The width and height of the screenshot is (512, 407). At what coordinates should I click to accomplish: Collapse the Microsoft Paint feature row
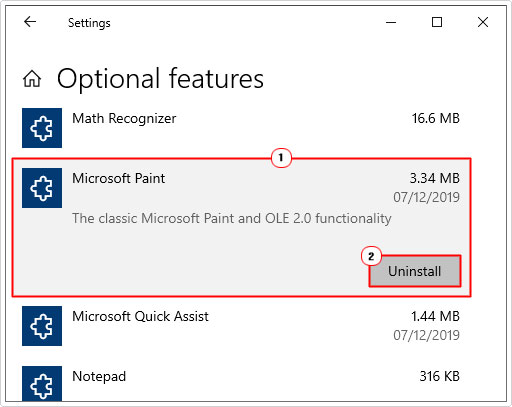pyautogui.click(x=242, y=227)
